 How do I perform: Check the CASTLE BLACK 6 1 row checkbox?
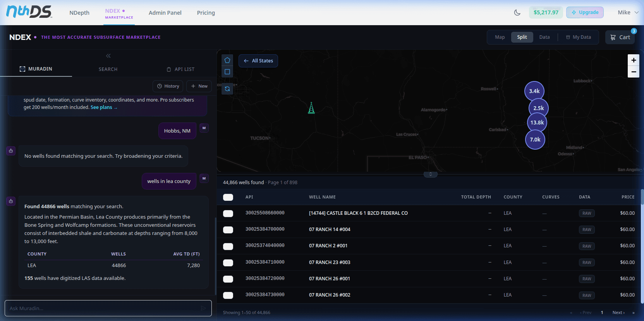228,214
